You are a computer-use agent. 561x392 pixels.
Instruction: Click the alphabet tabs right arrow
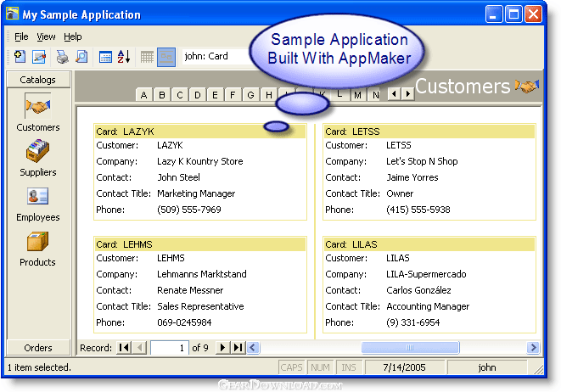pyautogui.click(x=407, y=94)
